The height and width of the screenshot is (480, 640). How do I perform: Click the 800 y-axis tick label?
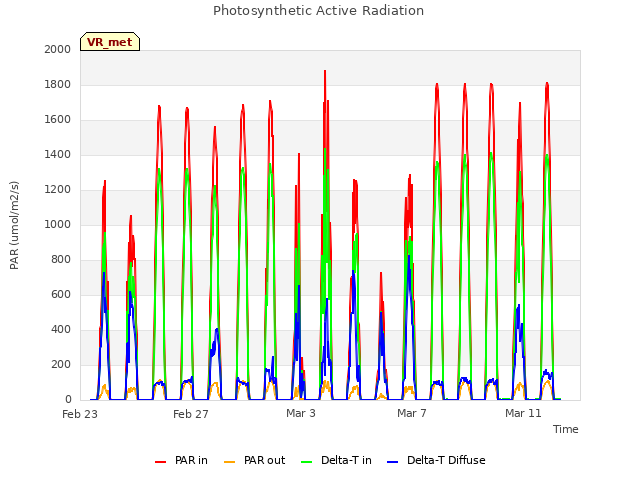click(61, 260)
